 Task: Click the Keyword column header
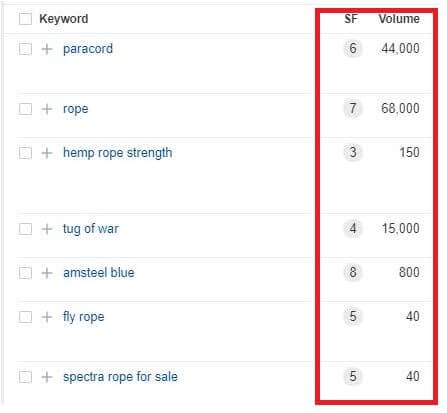point(64,19)
